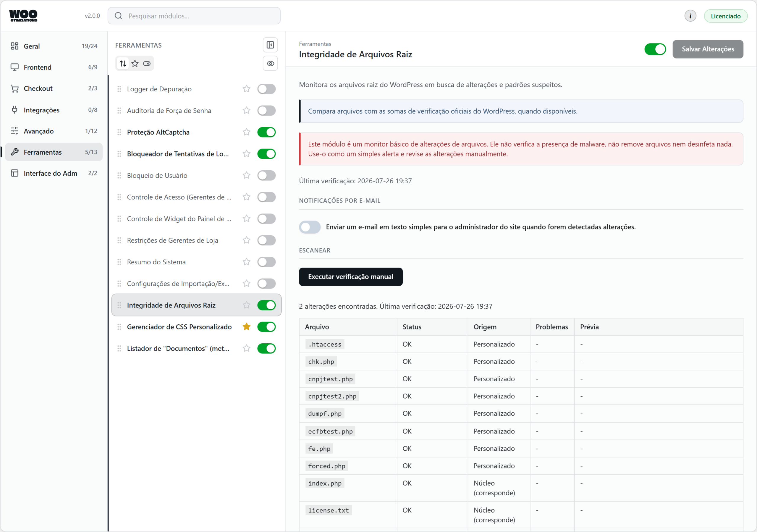Screen dimensions: 757x532
Task: Turn off the Bloqueador de Tentativas de Login toggle
Action: (x=266, y=154)
